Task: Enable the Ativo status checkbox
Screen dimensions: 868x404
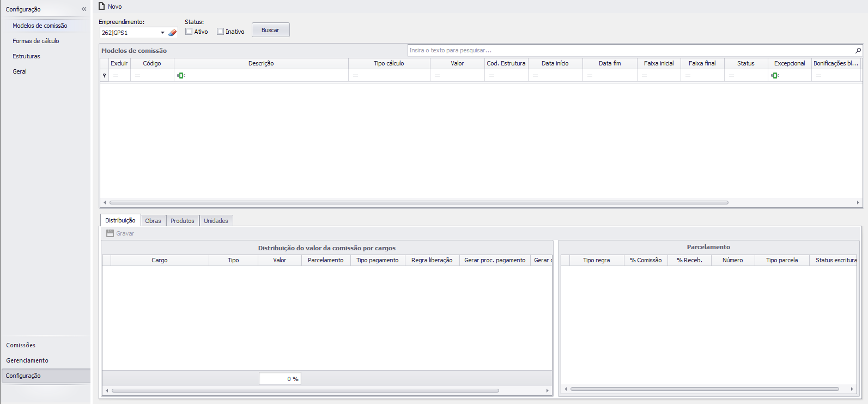Action: click(189, 32)
